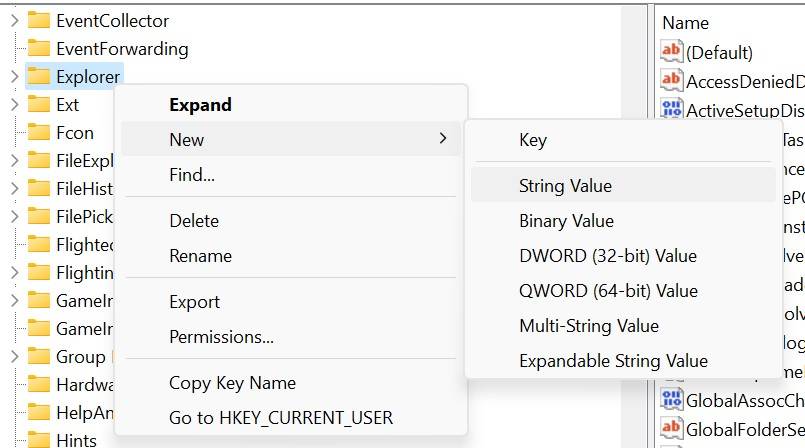Choose Find... in the context menu
Viewport: 805px width, 448px height.
291,174
